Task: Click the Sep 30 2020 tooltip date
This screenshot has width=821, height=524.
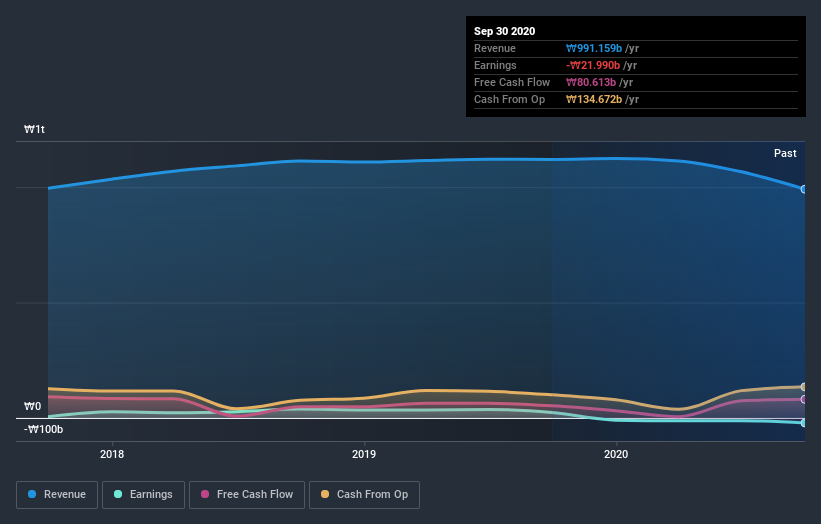Action: [505, 31]
